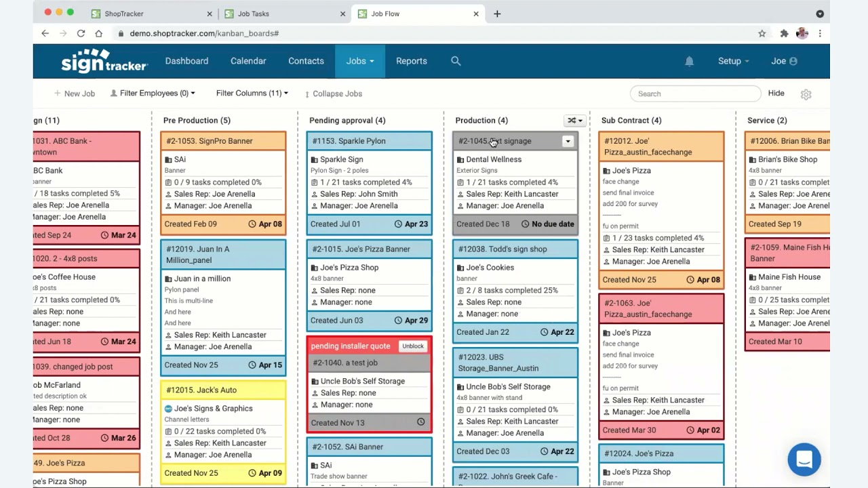Open the Reports page
This screenshot has height=488, width=868.
[x=412, y=61]
